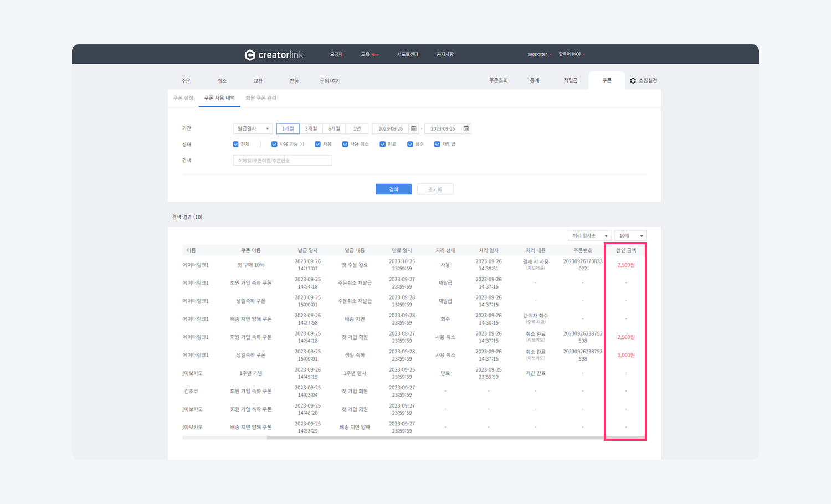This screenshot has width=831, height=504.
Task: Toggle the 전체 status checkbox
Action: (236, 144)
